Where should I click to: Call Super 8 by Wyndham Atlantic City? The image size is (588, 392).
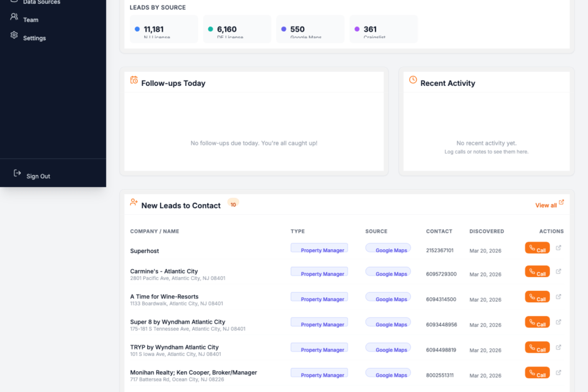pos(537,322)
